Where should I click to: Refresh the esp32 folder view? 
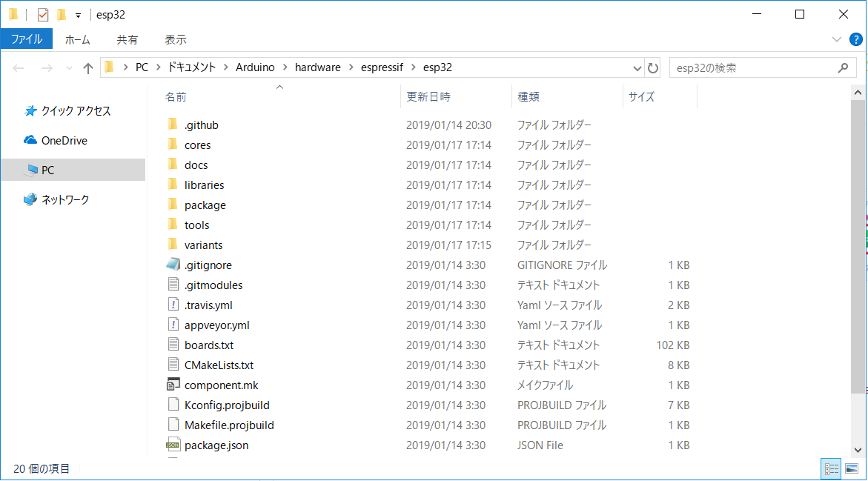653,67
